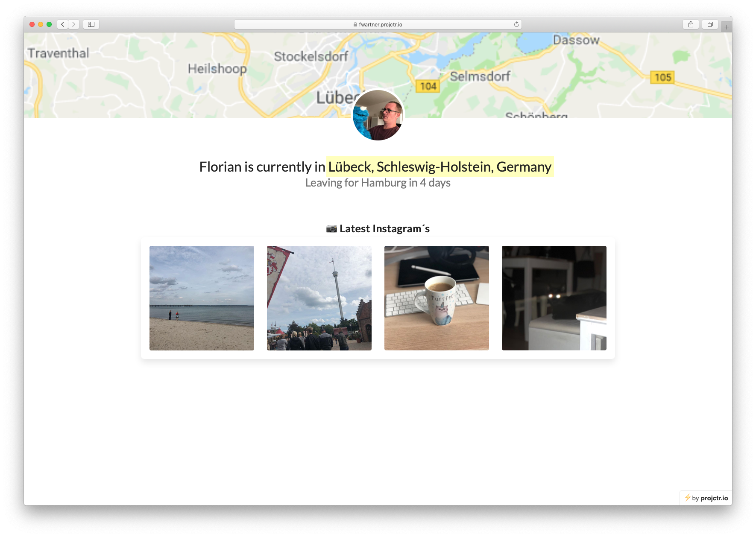The height and width of the screenshot is (537, 756).
Task: Show all open tabs overview
Action: tap(710, 24)
